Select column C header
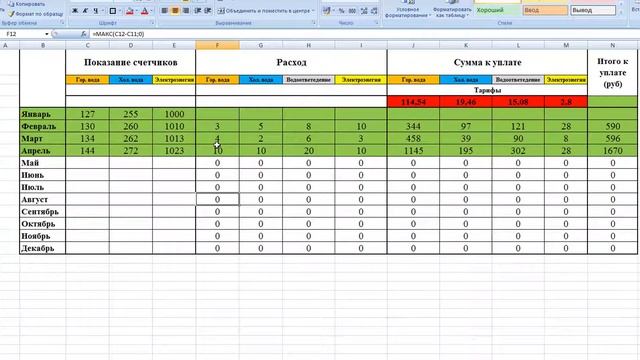Viewport: 640px width, 360px height. pyautogui.click(x=87, y=45)
